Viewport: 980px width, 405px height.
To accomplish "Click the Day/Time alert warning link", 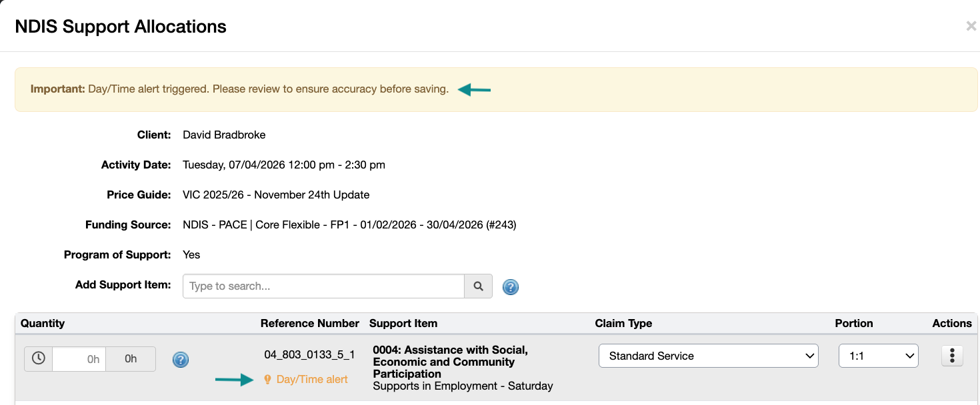I will (312, 380).
